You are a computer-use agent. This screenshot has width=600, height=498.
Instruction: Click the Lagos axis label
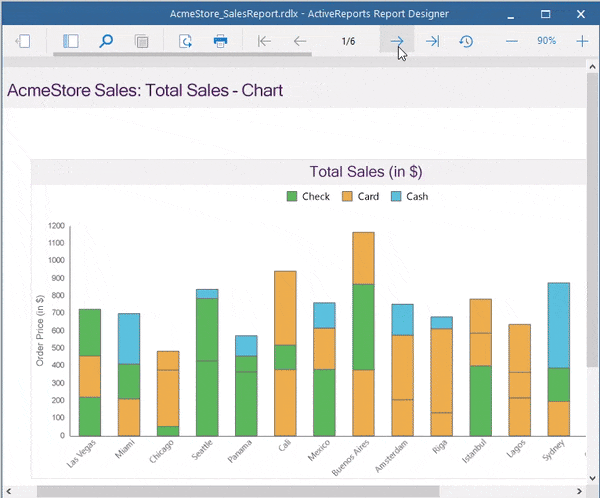coord(516,448)
